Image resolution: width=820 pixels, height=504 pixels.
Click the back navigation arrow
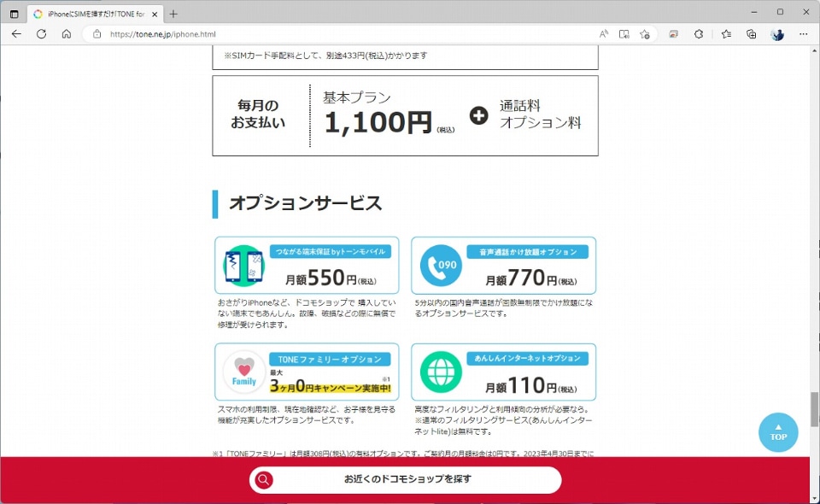coord(17,34)
